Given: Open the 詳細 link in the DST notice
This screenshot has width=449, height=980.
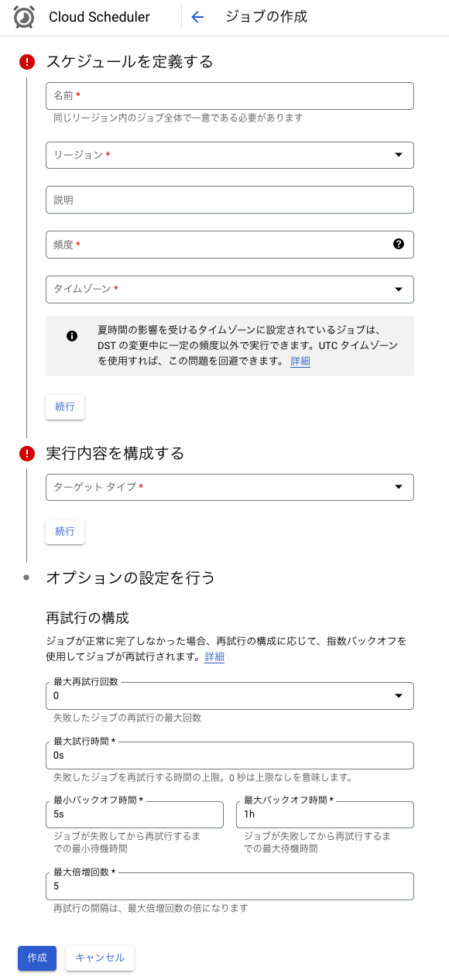Looking at the screenshot, I should tap(300, 361).
